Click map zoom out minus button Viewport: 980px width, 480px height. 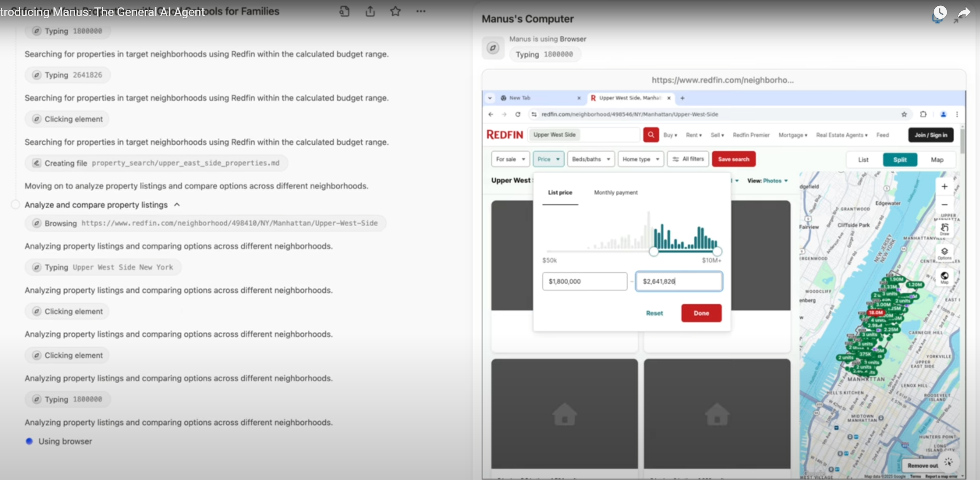pyautogui.click(x=944, y=204)
